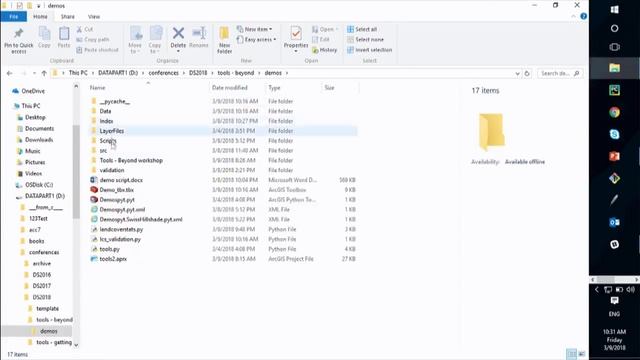Open PowerPoint from the taskbar

[614, 156]
